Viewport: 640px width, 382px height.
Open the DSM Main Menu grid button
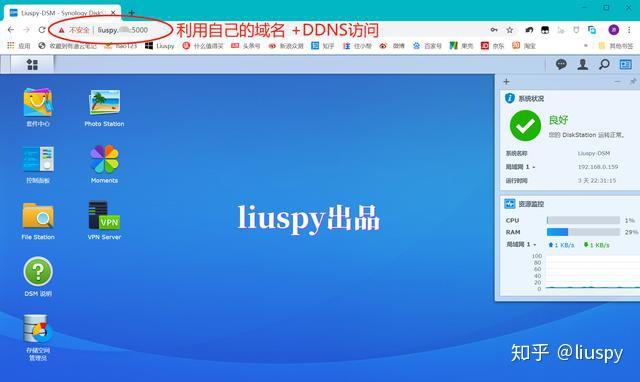click(x=32, y=64)
